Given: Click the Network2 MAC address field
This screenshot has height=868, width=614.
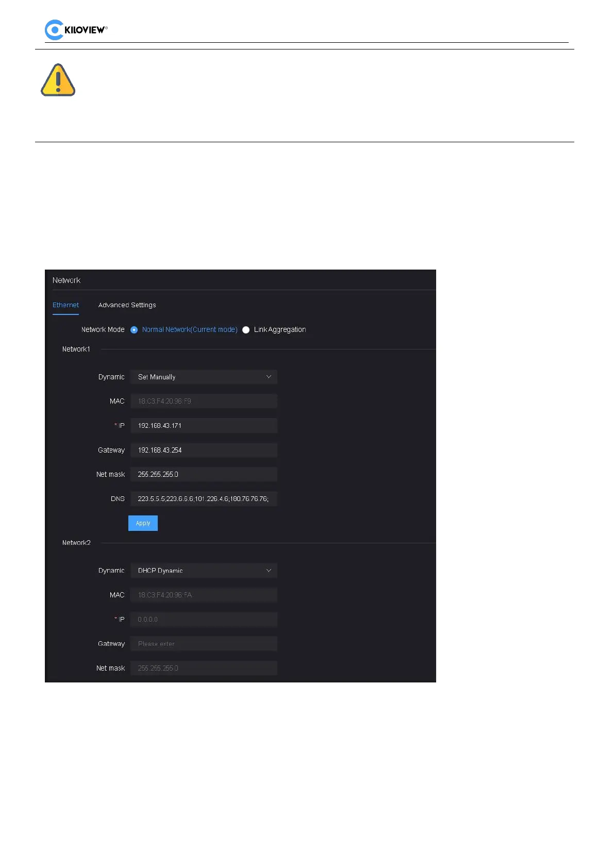Looking at the screenshot, I should point(204,595).
